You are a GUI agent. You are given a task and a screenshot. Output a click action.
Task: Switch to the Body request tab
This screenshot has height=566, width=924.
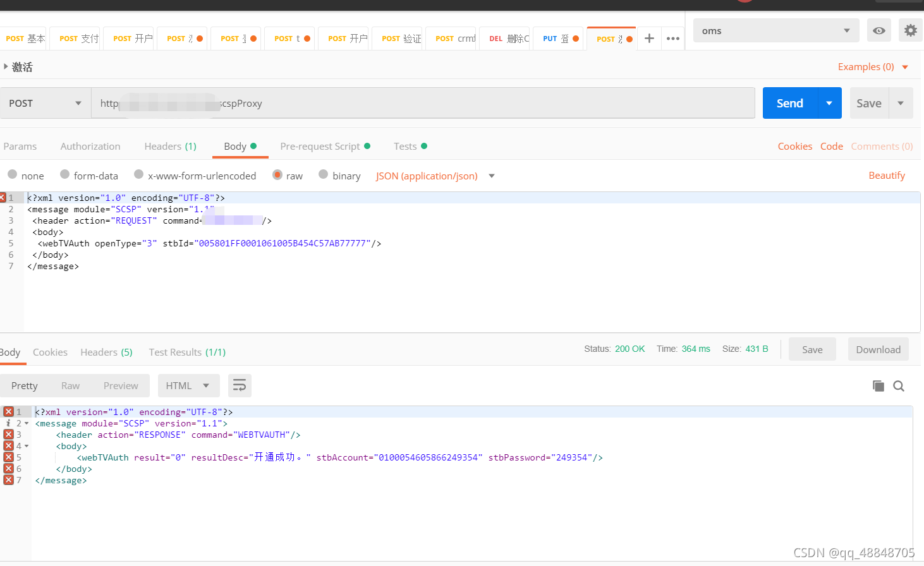pyautogui.click(x=240, y=146)
